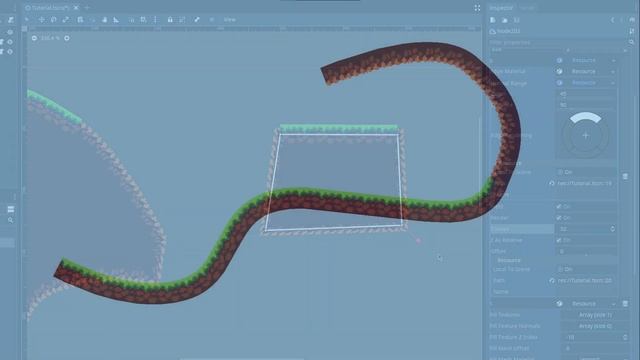Select the Ruler measuring tool
640x360 pixels.
(x=116, y=20)
